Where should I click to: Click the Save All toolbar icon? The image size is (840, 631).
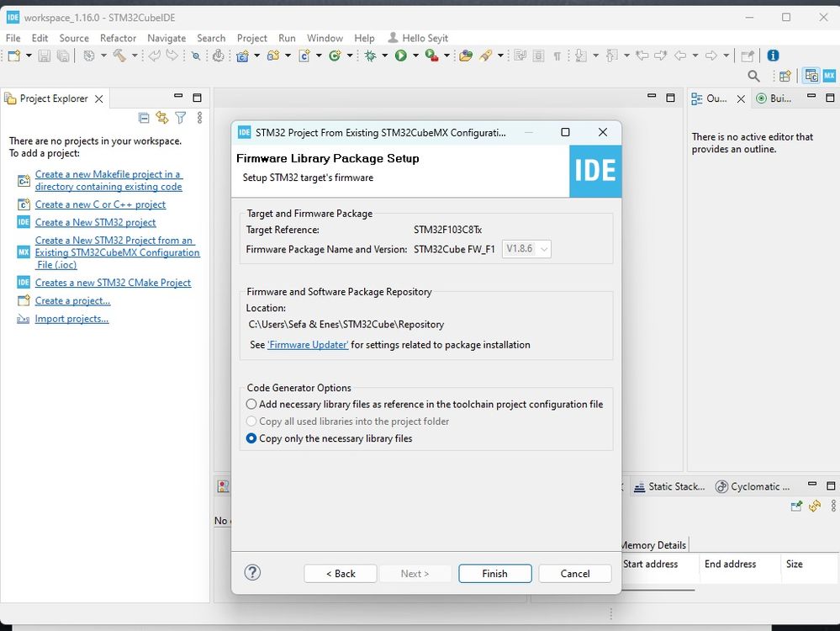(x=63, y=56)
